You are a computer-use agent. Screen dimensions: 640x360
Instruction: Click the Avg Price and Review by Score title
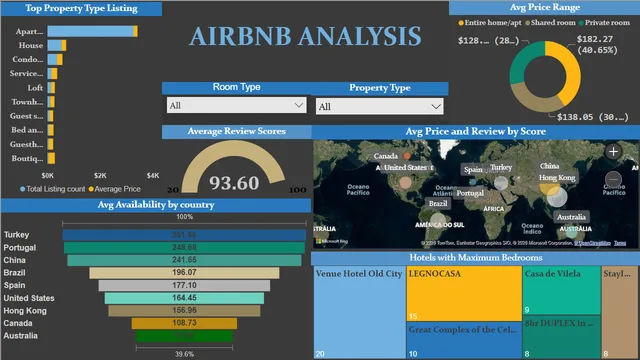476,131
